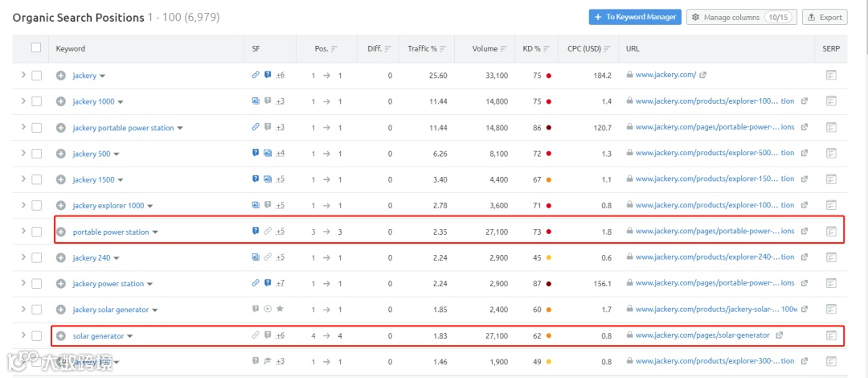Add jackery power station keyword plus icon
Image resolution: width=868 pixels, height=378 pixels.
pyautogui.click(x=61, y=284)
